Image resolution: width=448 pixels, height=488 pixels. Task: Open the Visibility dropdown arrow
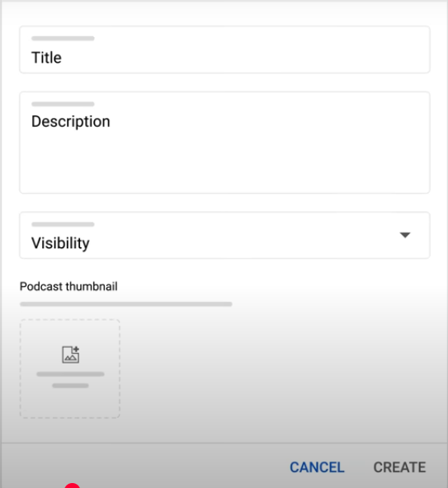pos(405,235)
